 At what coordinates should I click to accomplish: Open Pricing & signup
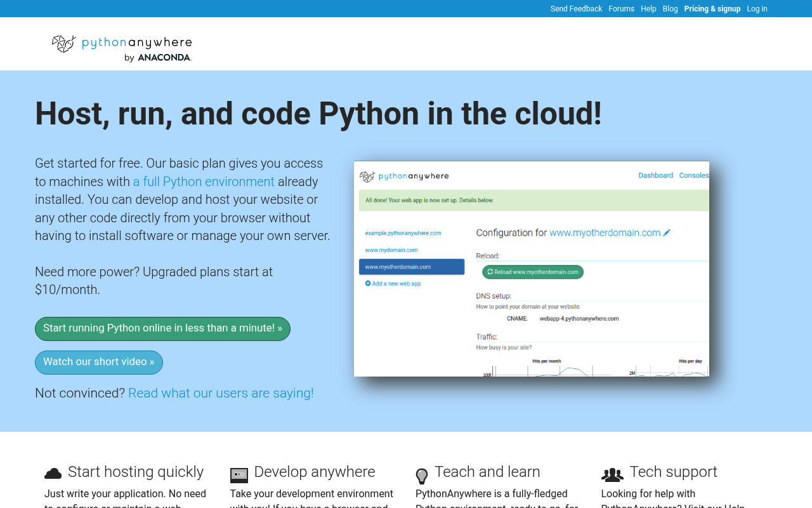tap(712, 9)
